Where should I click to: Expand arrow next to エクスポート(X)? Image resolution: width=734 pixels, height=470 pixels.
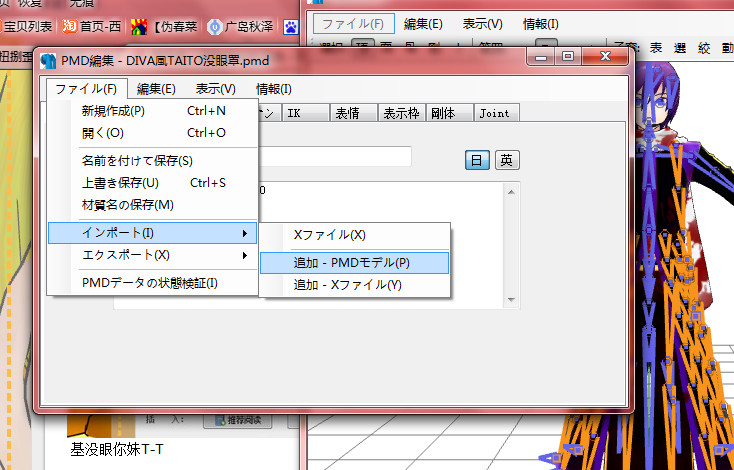[245, 256]
